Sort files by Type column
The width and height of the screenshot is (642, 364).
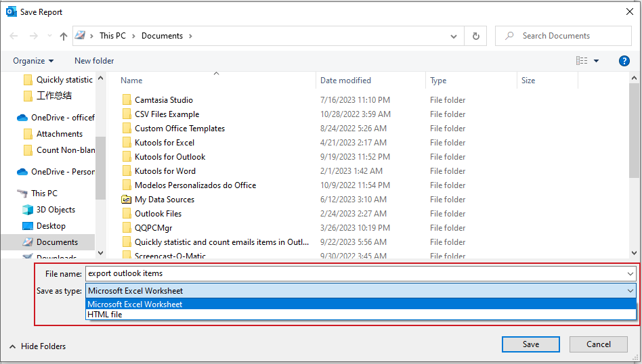[x=438, y=81]
